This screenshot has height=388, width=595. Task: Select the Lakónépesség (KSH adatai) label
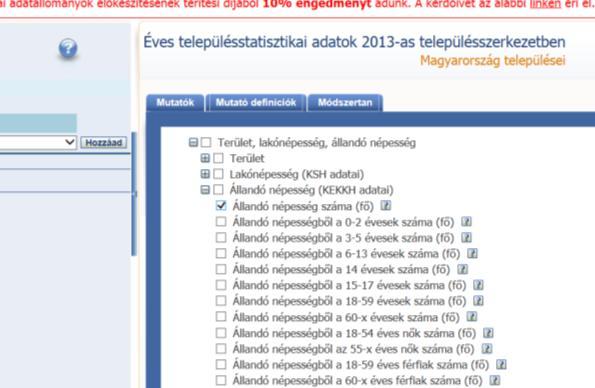click(296, 174)
